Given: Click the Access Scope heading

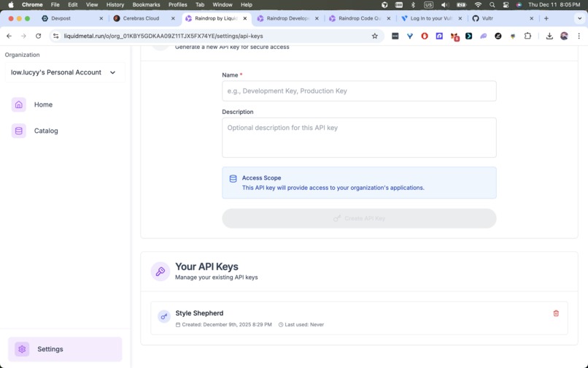Looking at the screenshot, I should [261, 178].
